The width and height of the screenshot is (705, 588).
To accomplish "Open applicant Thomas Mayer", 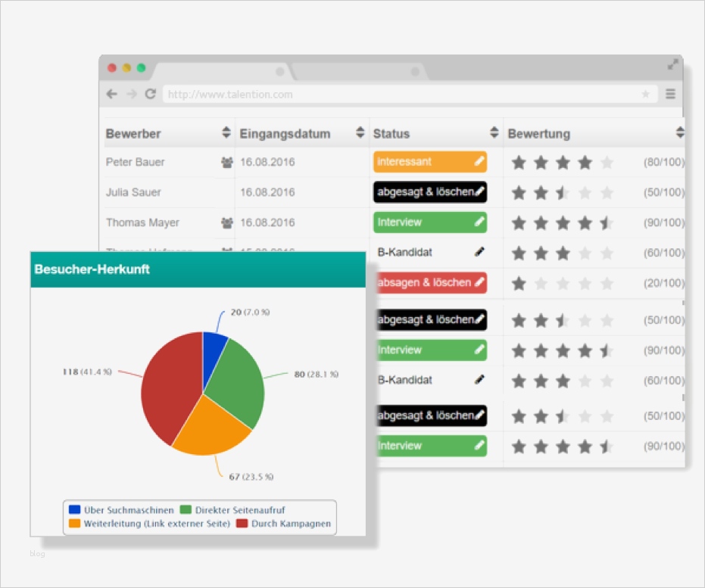I will (x=142, y=222).
